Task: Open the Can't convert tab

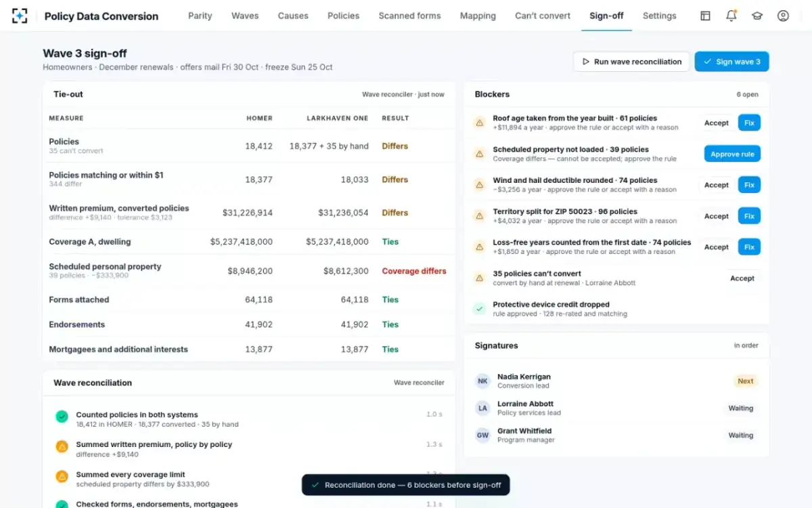Action: 543,16
